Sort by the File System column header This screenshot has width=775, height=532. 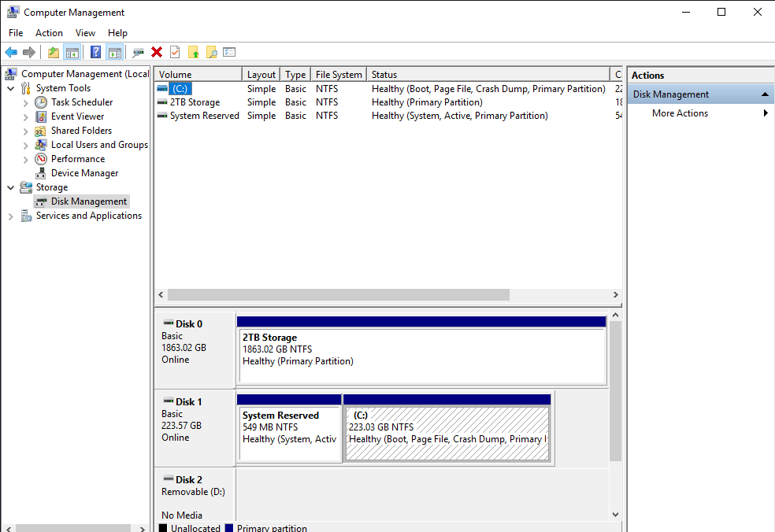pos(339,74)
